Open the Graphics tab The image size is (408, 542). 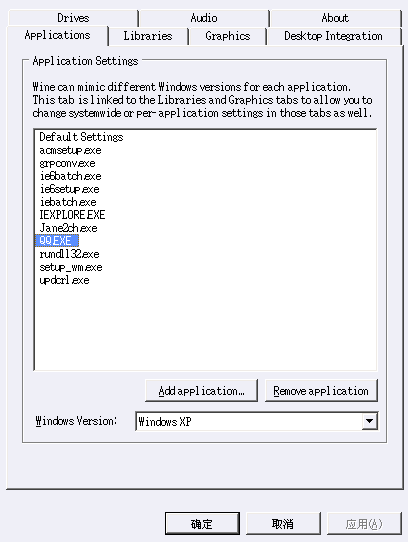coord(228,36)
